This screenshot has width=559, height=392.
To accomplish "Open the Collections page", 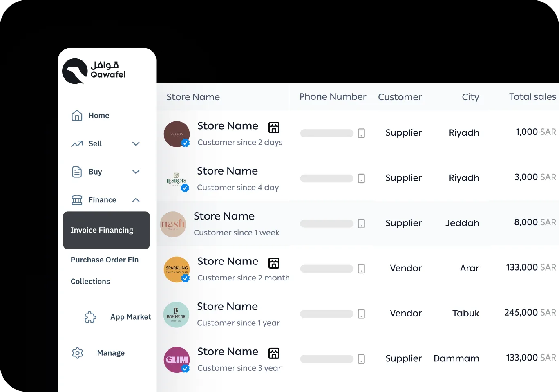I will (90, 282).
